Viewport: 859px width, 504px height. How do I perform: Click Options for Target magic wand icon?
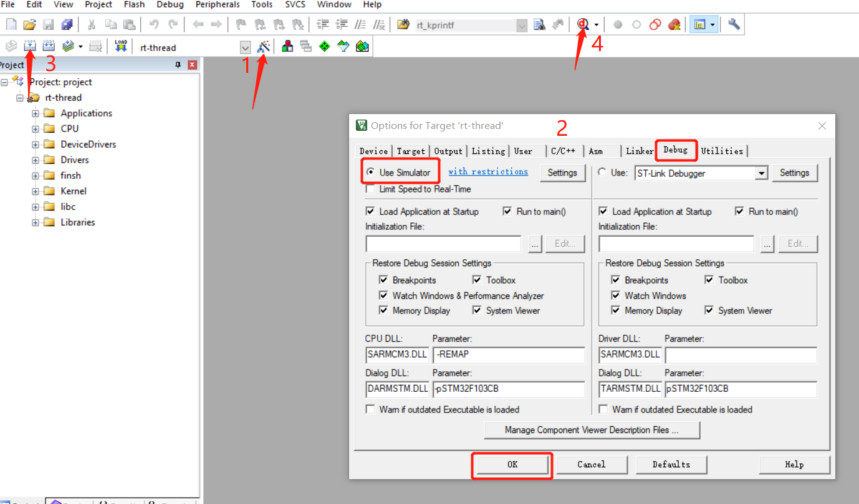pos(264,47)
